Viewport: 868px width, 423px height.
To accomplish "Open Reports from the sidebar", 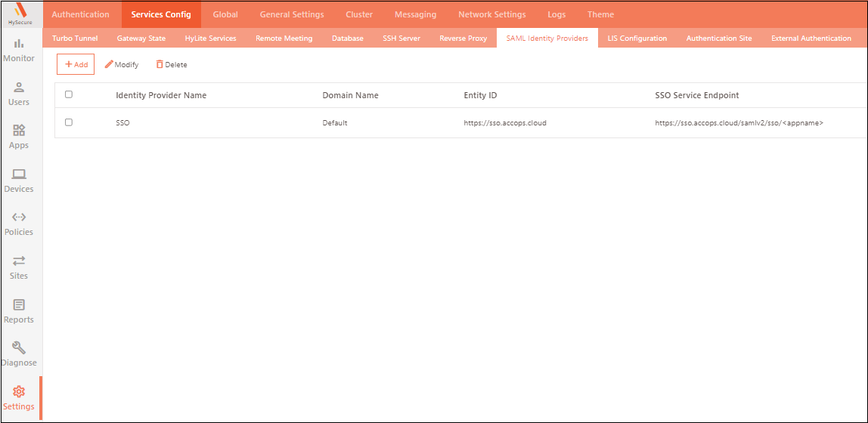I will (x=19, y=311).
